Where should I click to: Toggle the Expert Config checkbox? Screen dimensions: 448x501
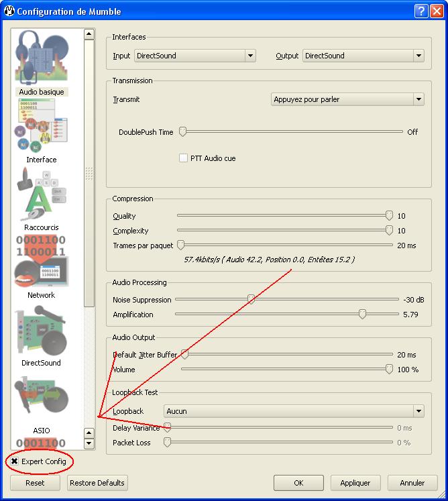point(15,461)
